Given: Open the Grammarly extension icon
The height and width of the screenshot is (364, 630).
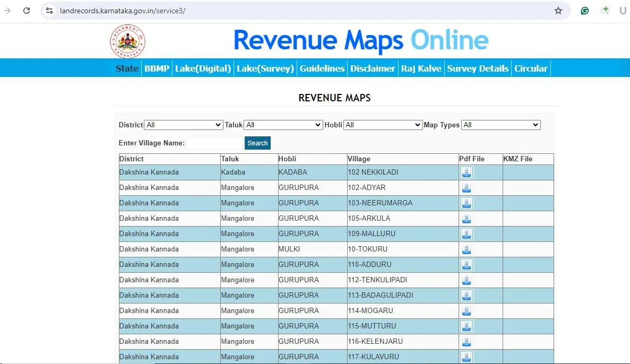Looking at the screenshot, I should click(x=585, y=11).
